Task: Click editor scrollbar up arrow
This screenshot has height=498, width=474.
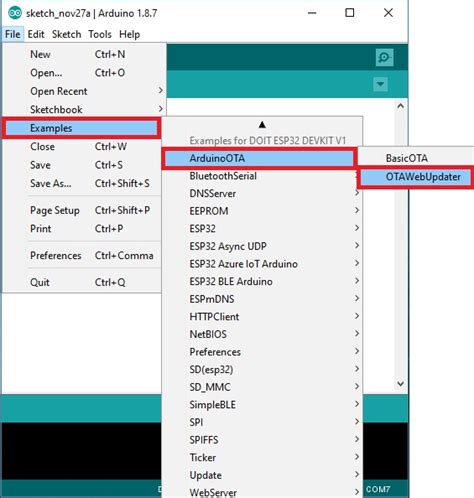Action: coord(401,106)
